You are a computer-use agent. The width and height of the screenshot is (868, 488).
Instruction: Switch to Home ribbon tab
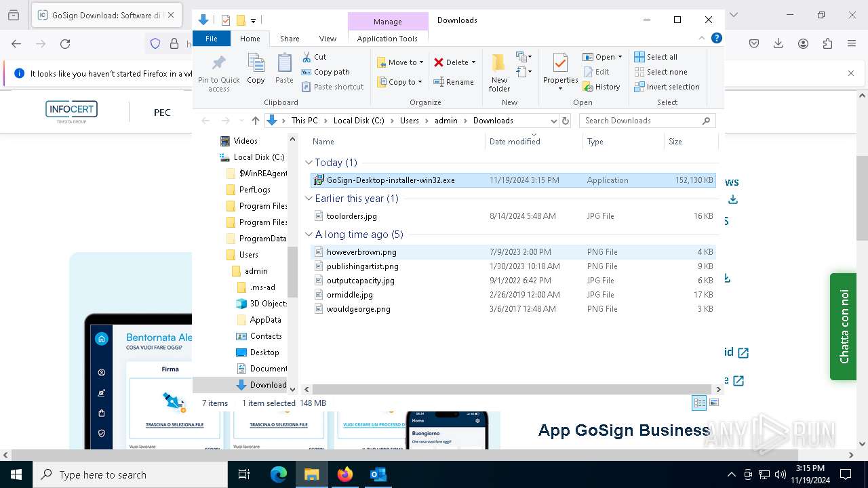point(250,39)
